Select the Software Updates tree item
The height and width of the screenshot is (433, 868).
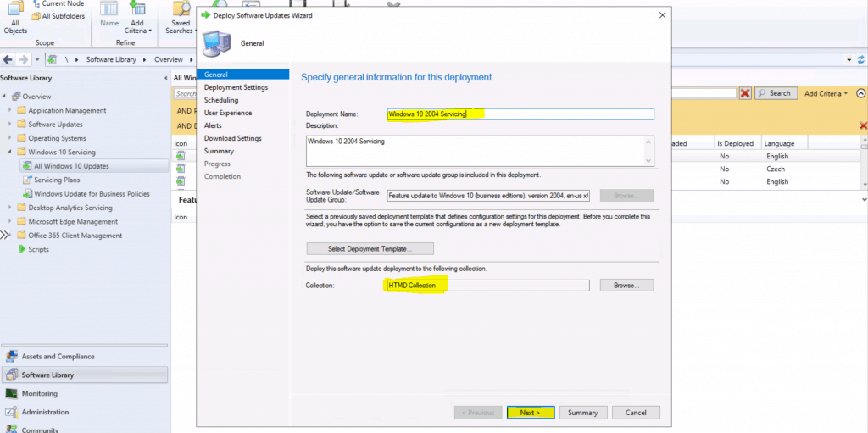55,124
